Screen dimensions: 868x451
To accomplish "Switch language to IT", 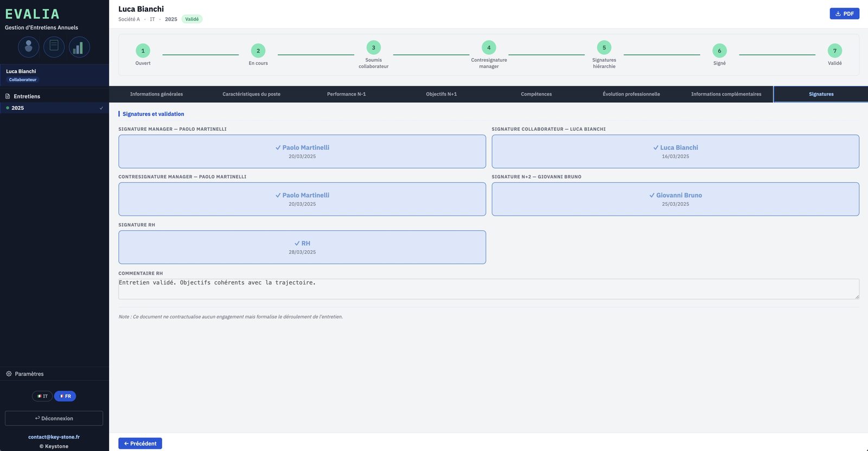I will tap(42, 396).
